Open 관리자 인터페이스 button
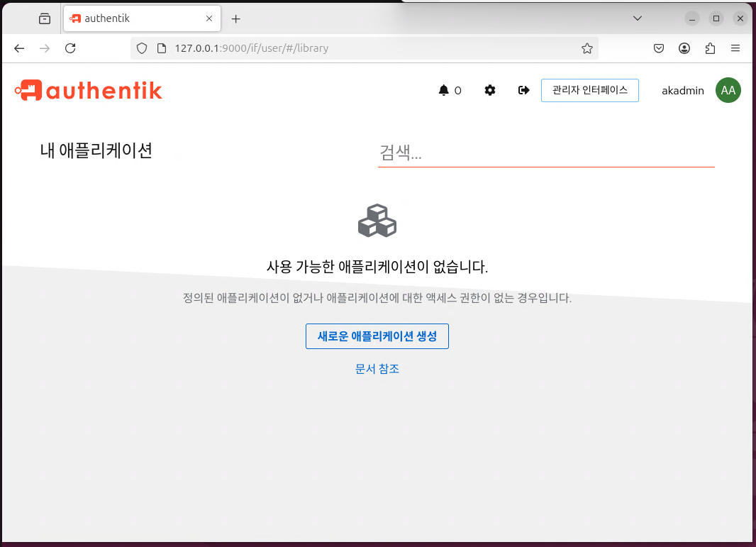Viewport: 756px width, 547px height. coord(589,90)
